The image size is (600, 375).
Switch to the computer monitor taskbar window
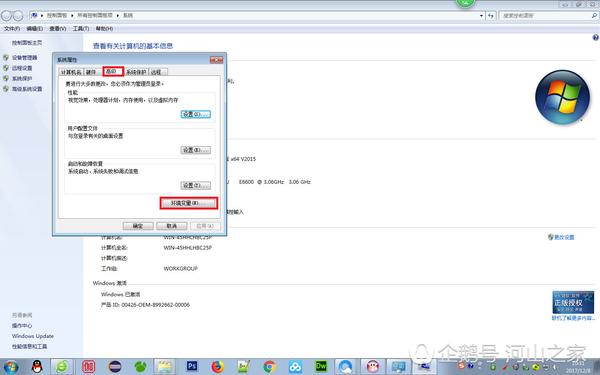pos(398,367)
